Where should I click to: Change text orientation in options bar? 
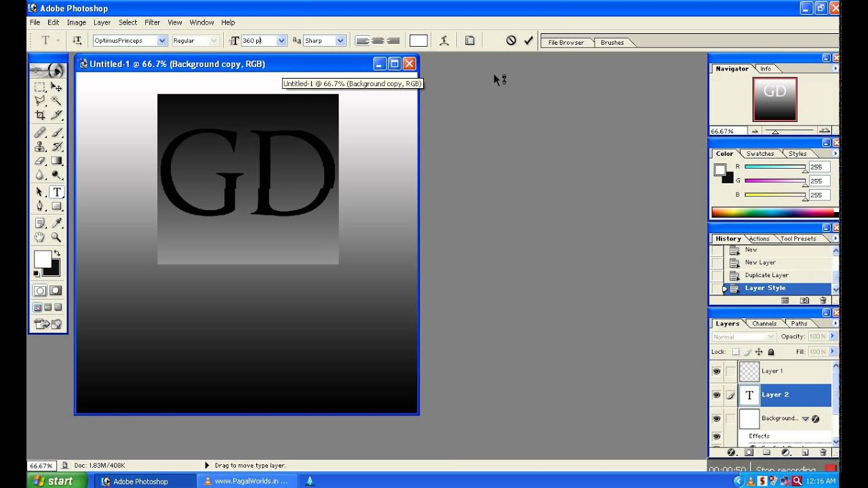tap(77, 41)
